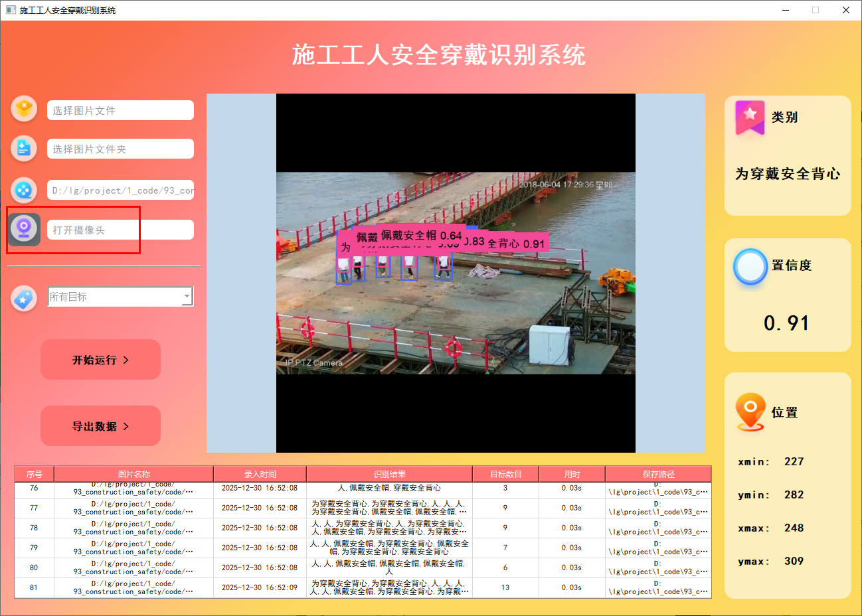This screenshot has width=862, height=616.
Task: Click the 类别 star bookmark icon
Action: point(750,117)
